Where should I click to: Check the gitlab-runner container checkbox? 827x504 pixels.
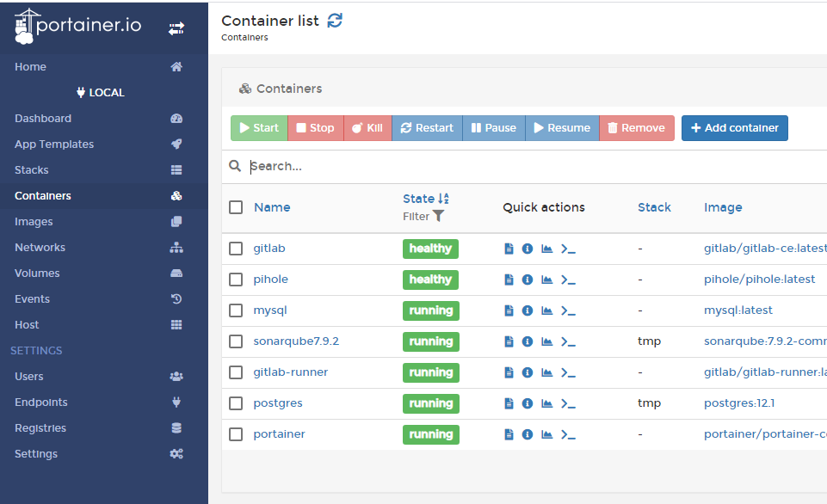click(236, 372)
